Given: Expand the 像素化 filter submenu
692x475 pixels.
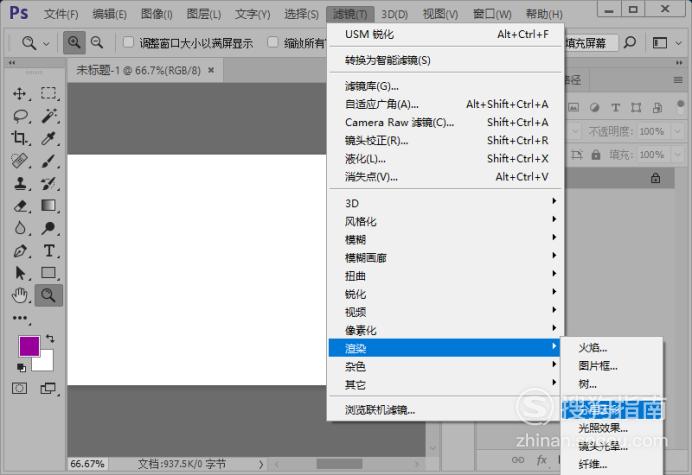Looking at the screenshot, I should 445,330.
